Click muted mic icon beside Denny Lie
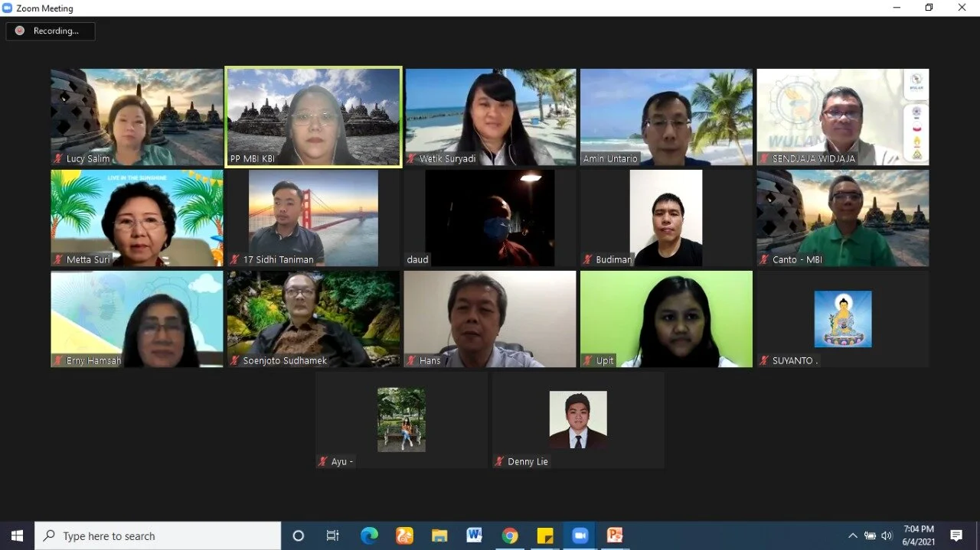The width and height of the screenshot is (980, 550). (x=499, y=462)
